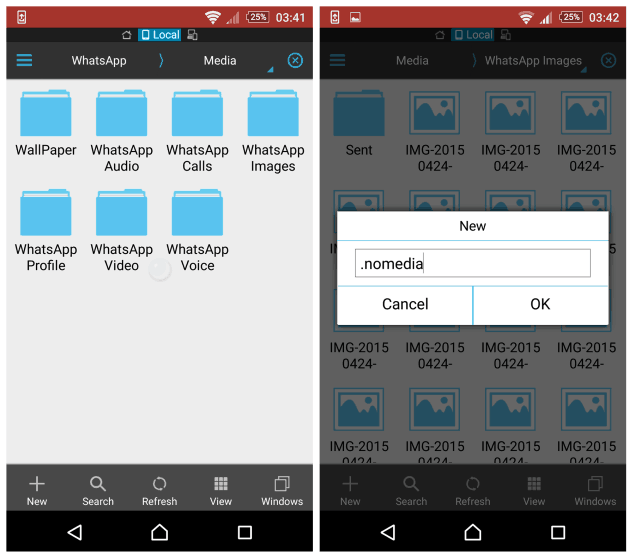Open the WhatsApp Video folder
Viewport: 635px width, 560px height.
[x=121, y=214]
